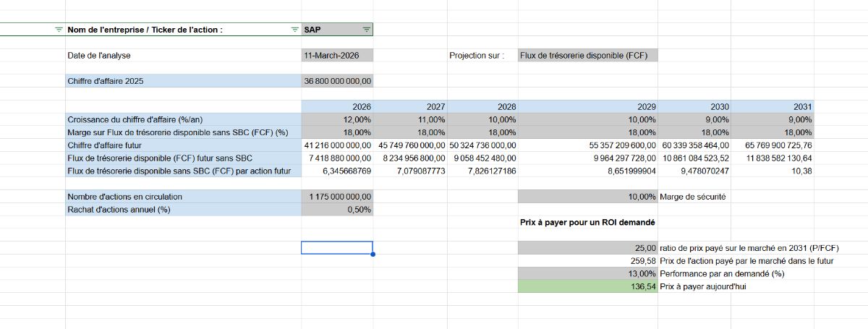Click the 259,58 future share price cell
The width and height of the screenshot is (868, 329).
[x=588, y=261]
